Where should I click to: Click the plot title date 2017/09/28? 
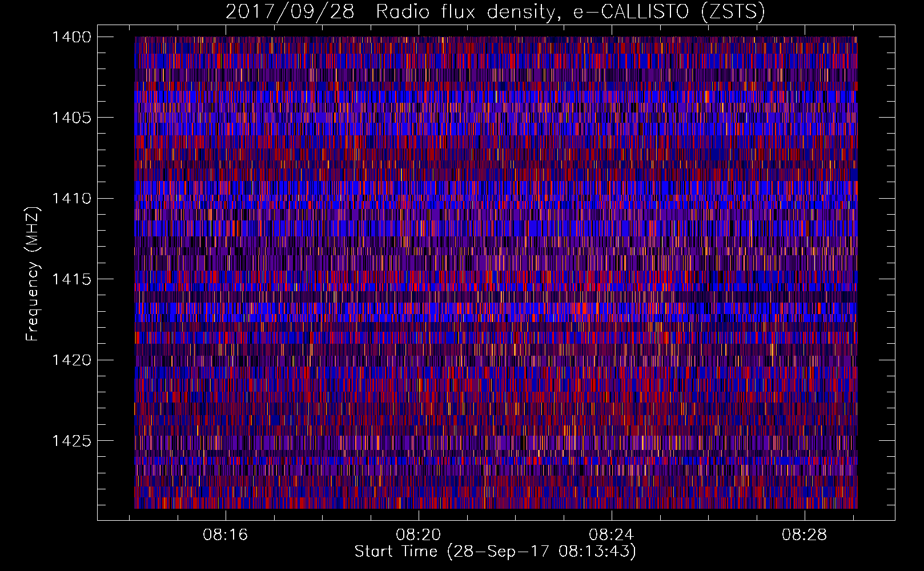[x=290, y=12]
